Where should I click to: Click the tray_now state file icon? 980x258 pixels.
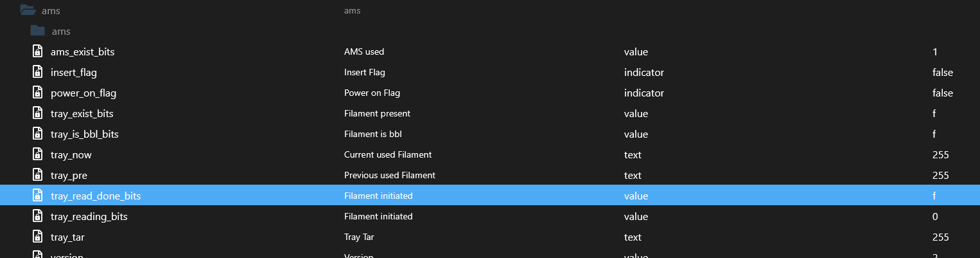click(38, 154)
